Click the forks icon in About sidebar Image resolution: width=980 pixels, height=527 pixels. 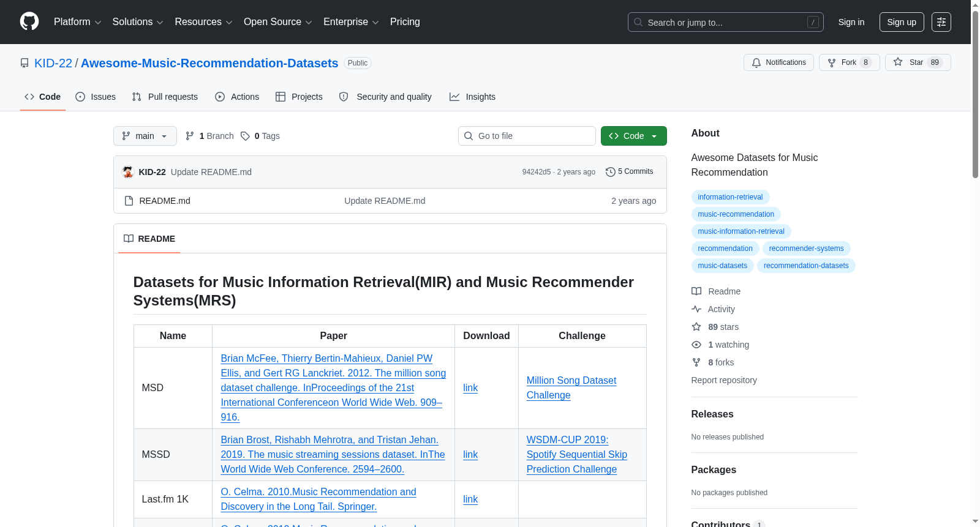[x=696, y=362]
